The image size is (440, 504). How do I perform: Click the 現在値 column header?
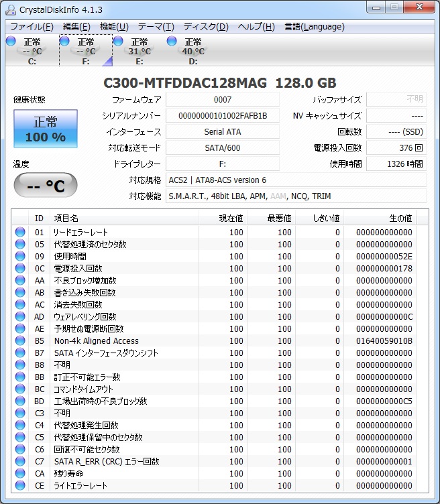(x=223, y=218)
